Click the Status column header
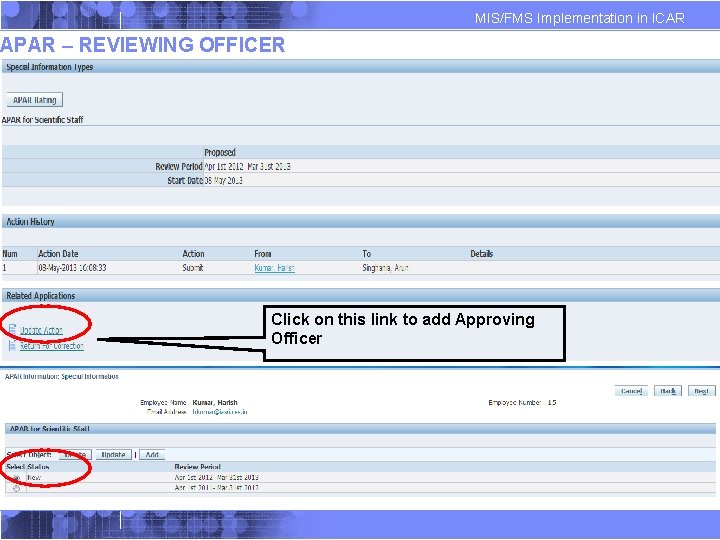 pyautogui.click(x=38, y=467)
